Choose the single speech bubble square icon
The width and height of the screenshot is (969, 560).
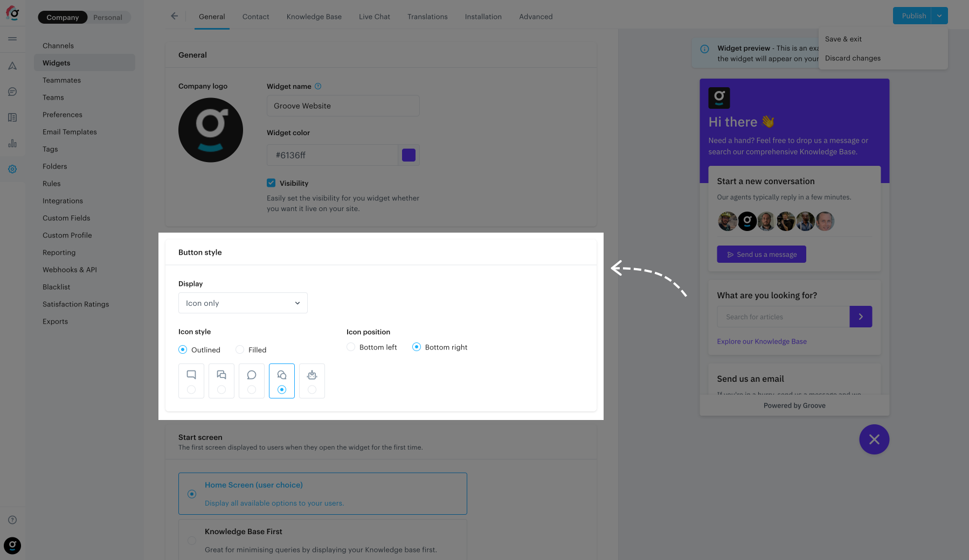tap(191, 381)
